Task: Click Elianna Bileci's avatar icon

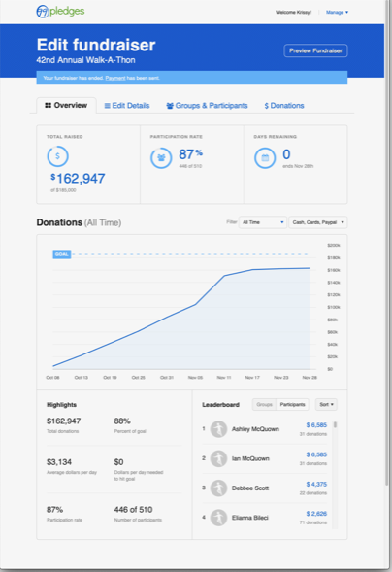Action: (218, 518)
